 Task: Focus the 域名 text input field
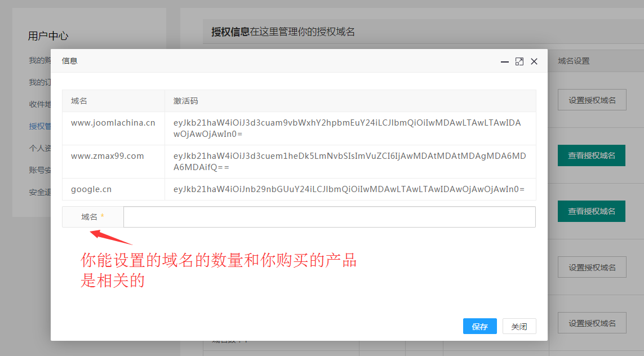(329, 217)
